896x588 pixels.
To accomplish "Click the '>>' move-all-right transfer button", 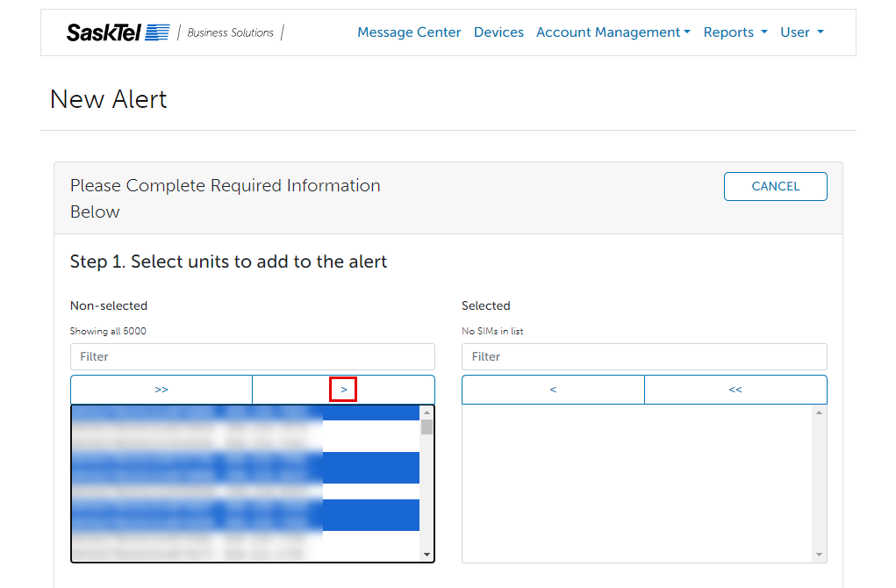I will coord(161,389).
